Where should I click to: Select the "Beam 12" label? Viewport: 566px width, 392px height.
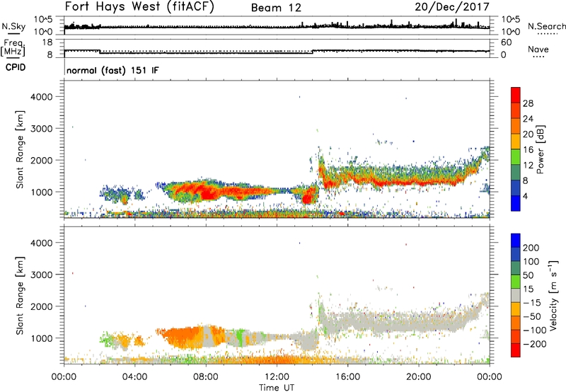tap(276, 8)
